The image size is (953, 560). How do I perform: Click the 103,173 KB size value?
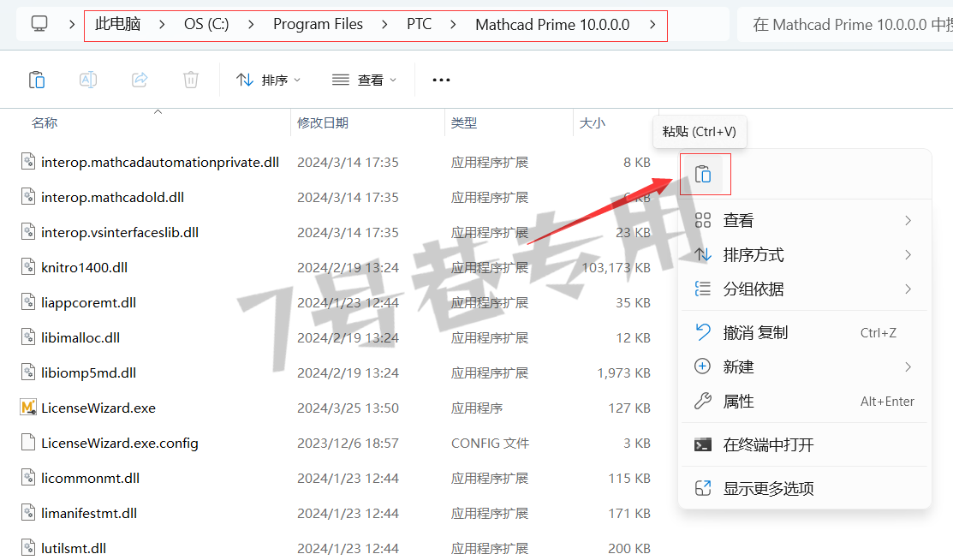[x=616, y=267]
